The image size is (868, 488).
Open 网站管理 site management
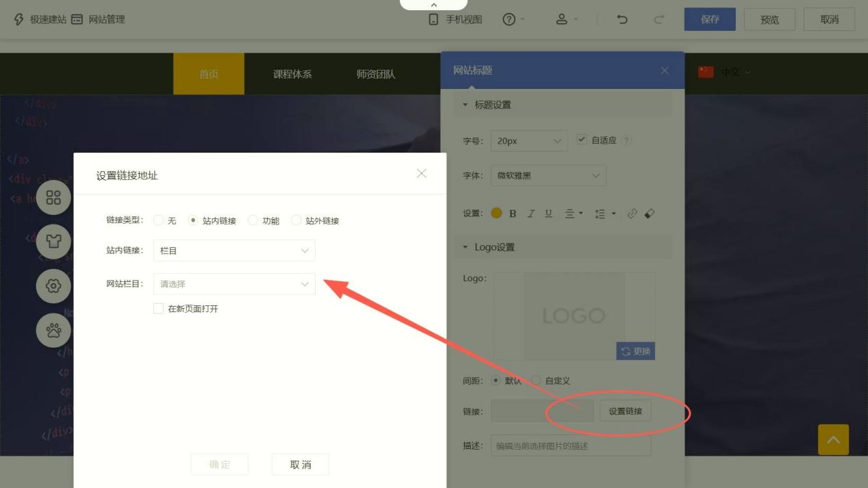click(x=99, y=19)
